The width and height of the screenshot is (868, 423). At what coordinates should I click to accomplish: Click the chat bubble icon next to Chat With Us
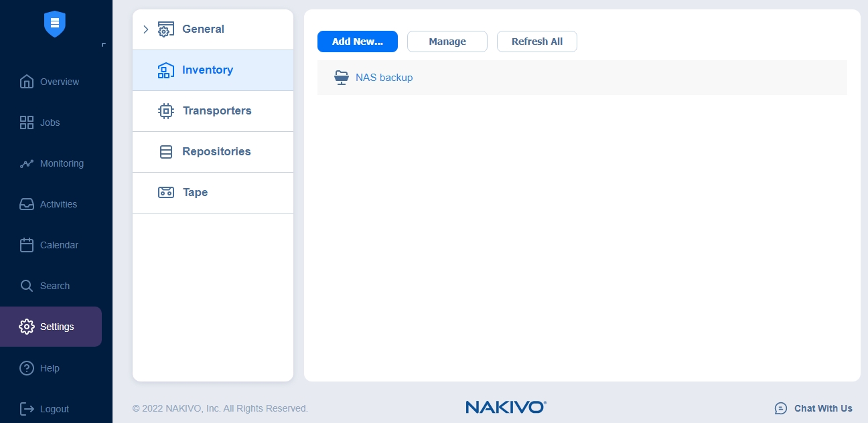tap(781, 408)
